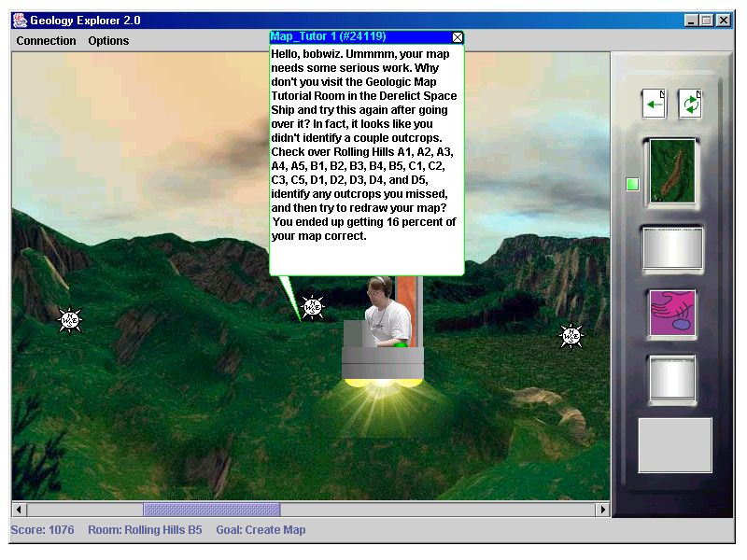Click the green refresh arrows icon
The width and height of the screenshot is (747, 560).
pos(690,103)
